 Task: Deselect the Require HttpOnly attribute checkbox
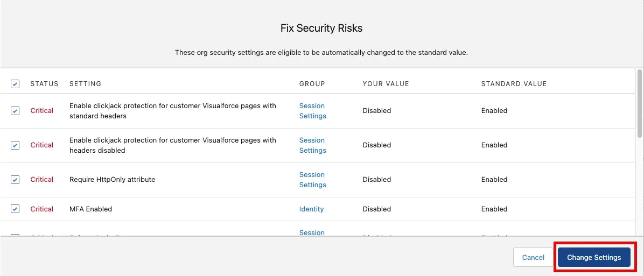click(15, 180)
